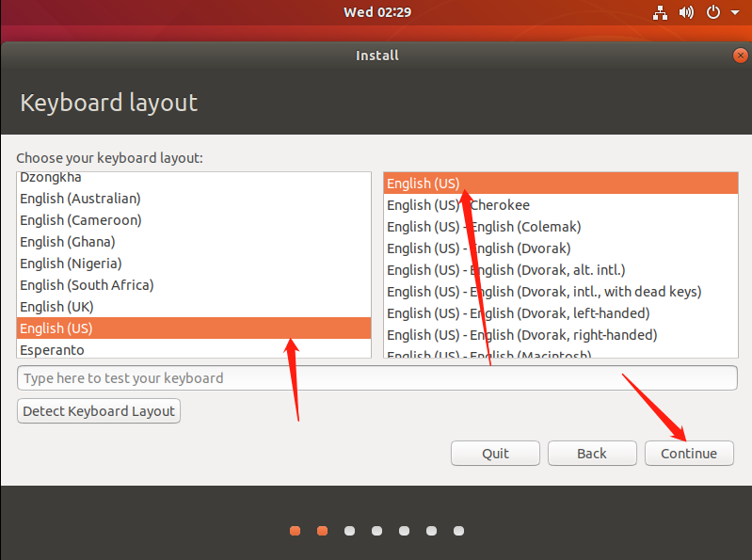The image size is (752, 560).
Task: Select English (Nigeria) layout
Action: click(194, 264)
